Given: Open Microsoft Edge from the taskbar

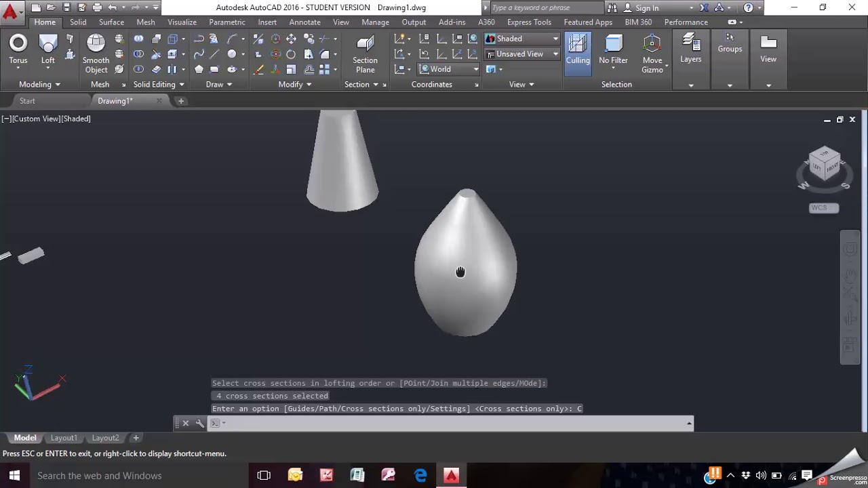Looking at the screenshot, I should pyautogui.click(x=420, y=475).
